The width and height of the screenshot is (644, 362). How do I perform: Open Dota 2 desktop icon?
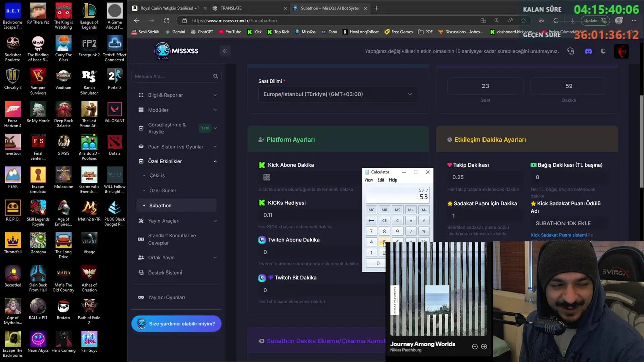pos(114,145)
